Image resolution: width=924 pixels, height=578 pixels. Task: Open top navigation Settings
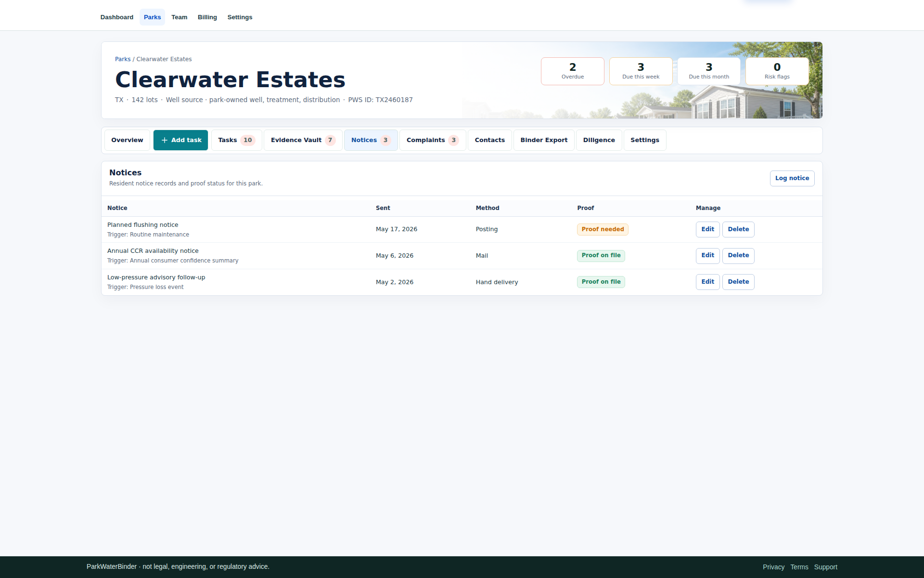click(x=240, y=17)
